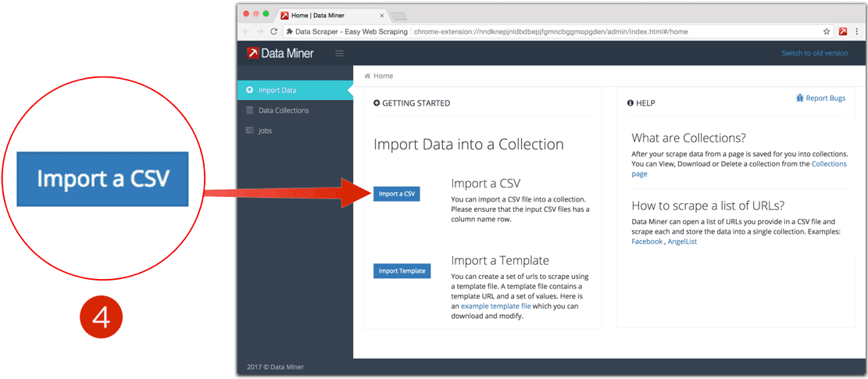Viewport: 868px width, 379px height.
Task: Click the GETTING STARTED plus-circle icon
Action: pos(377,103)
